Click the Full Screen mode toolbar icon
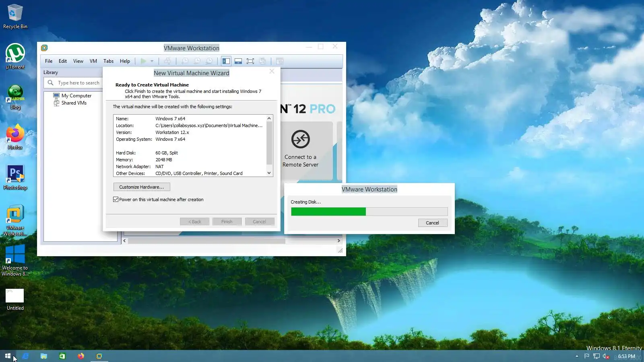Screen dimensions: 644x362 tap(250, 61)
